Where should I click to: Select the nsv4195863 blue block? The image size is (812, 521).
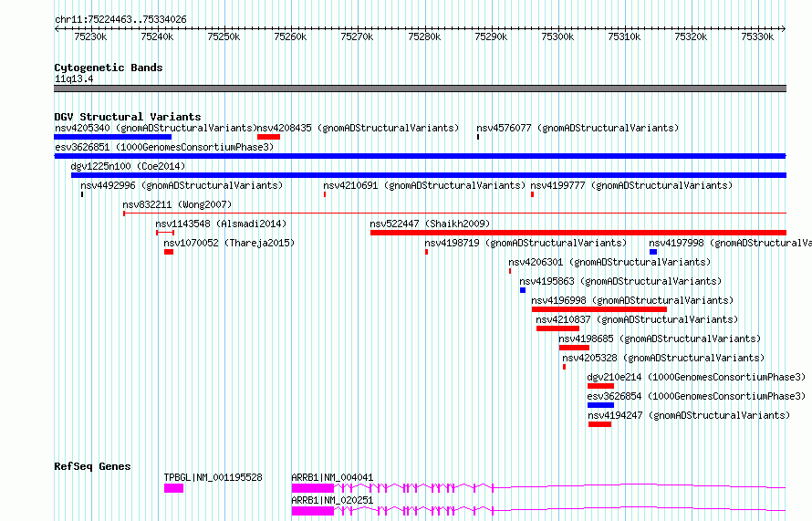click(523, 290)
